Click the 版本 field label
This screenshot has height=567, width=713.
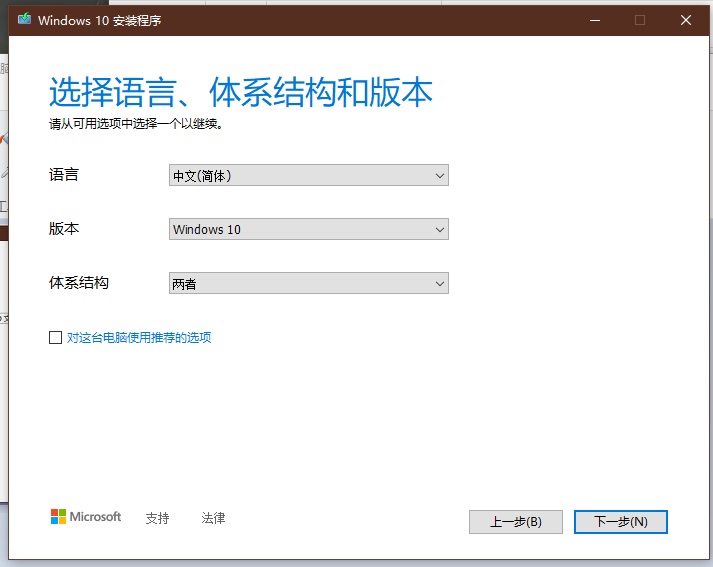click(x=64, y=228)
